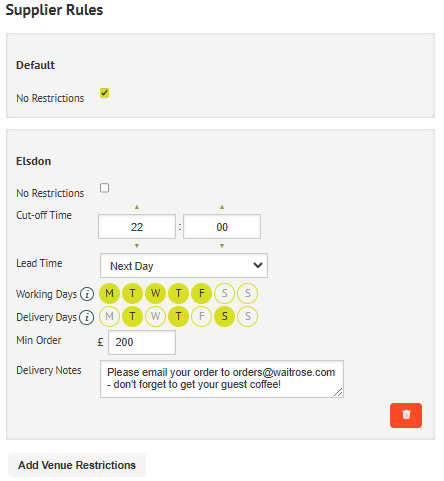The height and width of the screenshot is (481, 444).
Task: Delete the Elsdon venue restriction with trash icon
Action: point(406,415)
